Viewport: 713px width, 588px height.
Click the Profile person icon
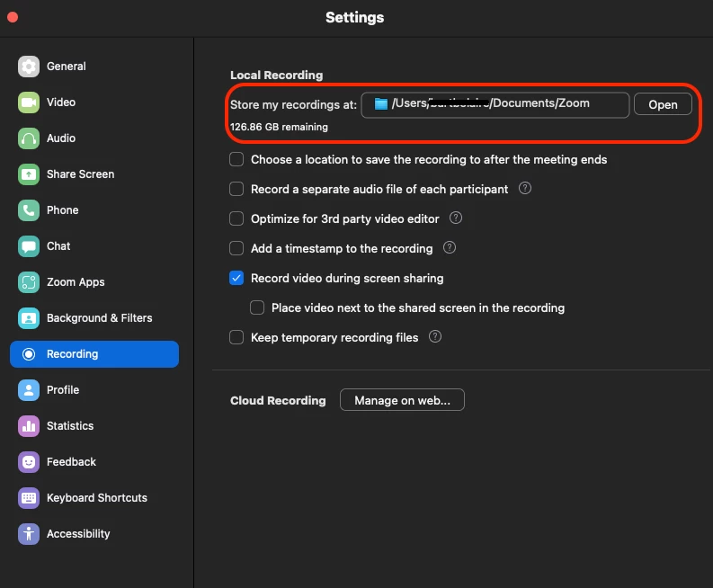tap(29, 389)
